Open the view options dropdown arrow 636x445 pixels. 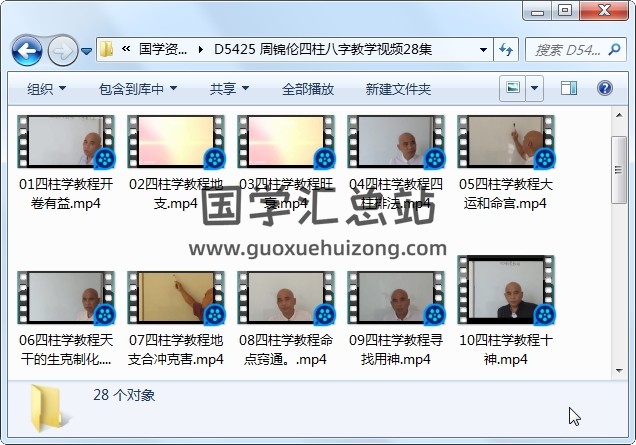(x=535, y=88)
